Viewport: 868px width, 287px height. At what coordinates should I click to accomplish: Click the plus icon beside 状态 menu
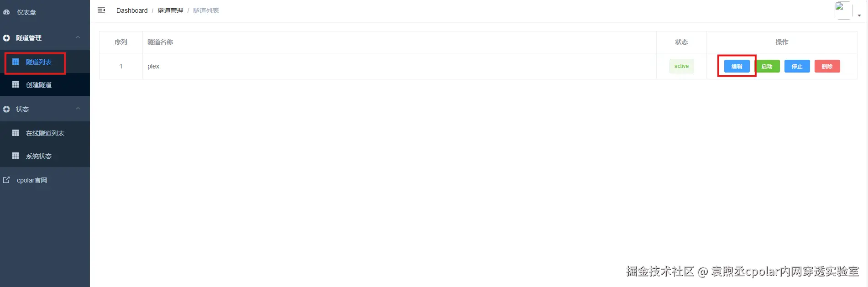tap(6, 109)
